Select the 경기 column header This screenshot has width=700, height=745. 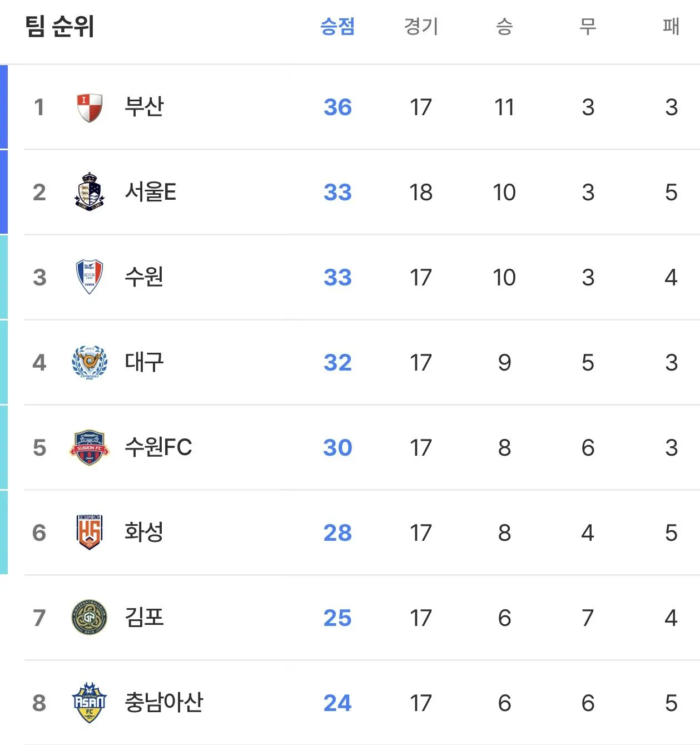pyautogui.click(x=421, y=26)
